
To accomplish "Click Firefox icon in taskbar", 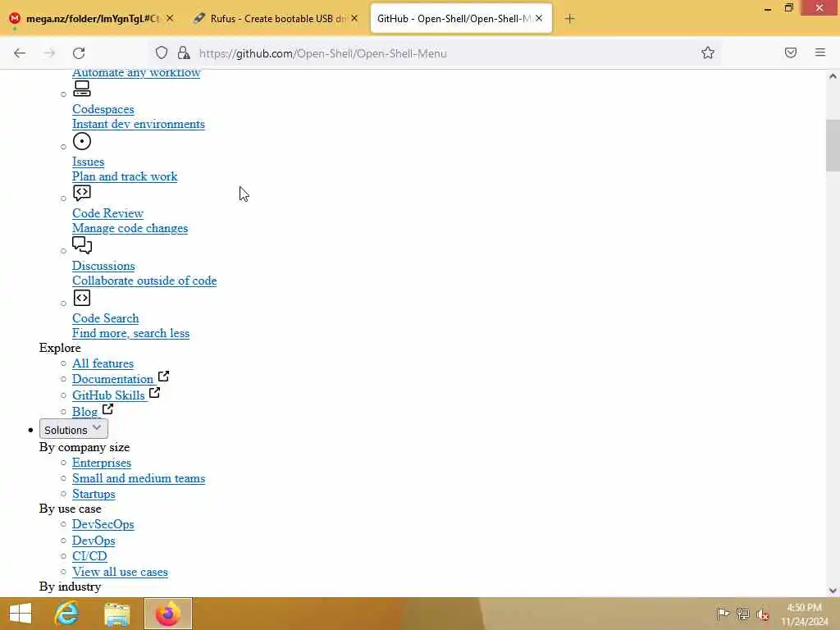I will [167, 614].
